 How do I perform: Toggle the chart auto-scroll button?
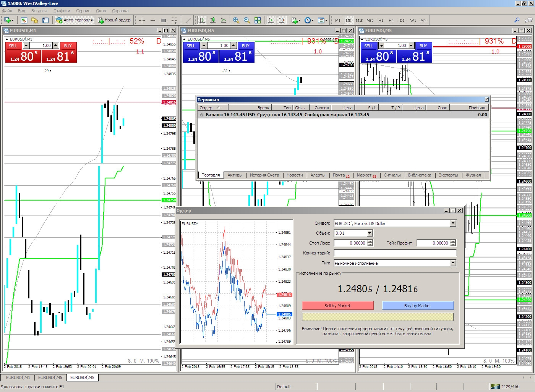(x=271, y=20)
